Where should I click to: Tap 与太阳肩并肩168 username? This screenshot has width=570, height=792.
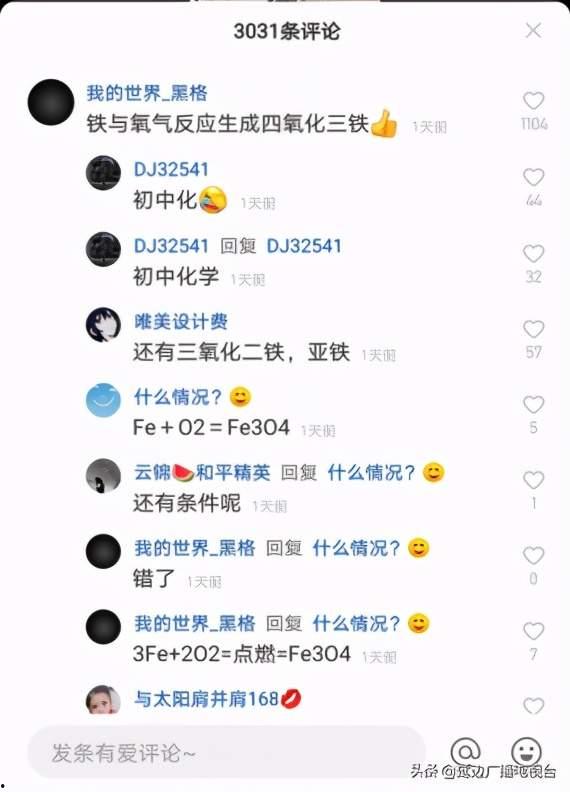point(206,699)
